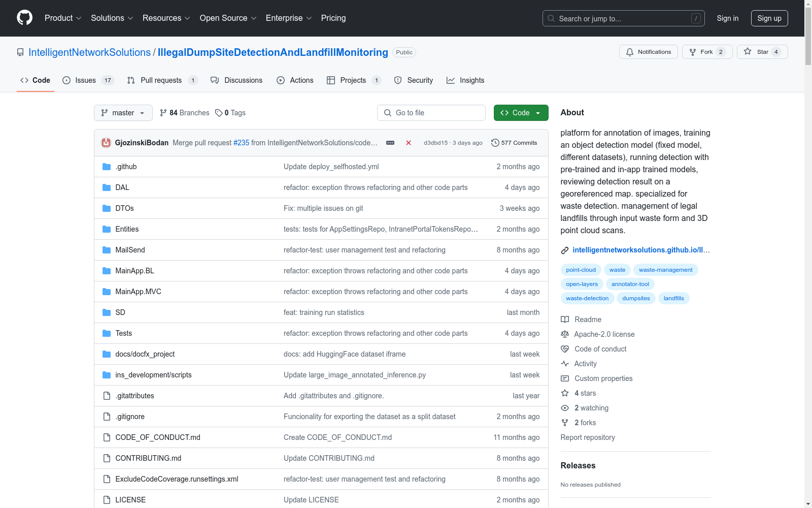Click the failed status red X icon
Viewport: 812px width, 508px height.
point(409,143)
